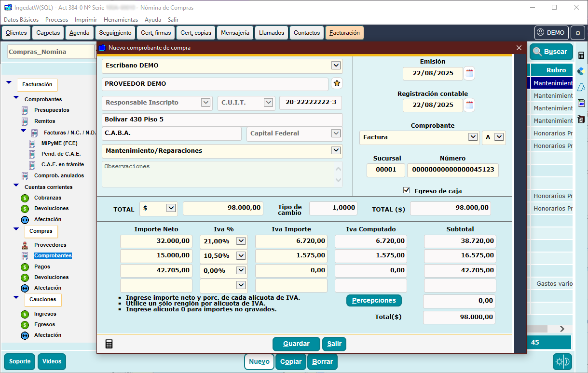Image resolution: width=588 pixels, height=373 pixels.
Task: Click the Comprob. anulados icon
Action: [25, 176]
